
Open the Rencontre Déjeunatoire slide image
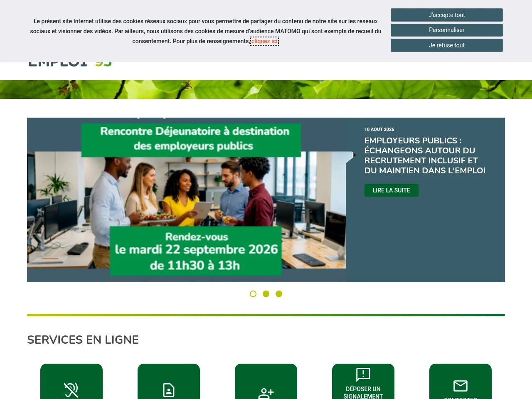186,200
